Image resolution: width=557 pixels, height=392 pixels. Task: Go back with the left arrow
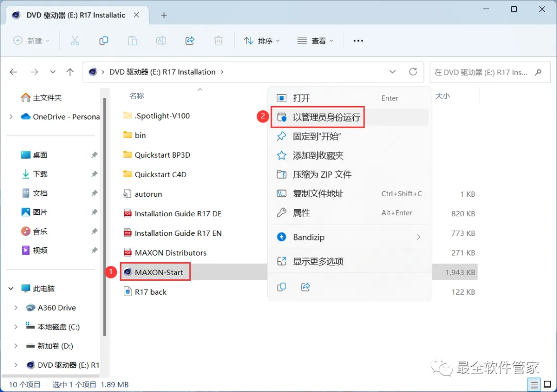(13, 72)
